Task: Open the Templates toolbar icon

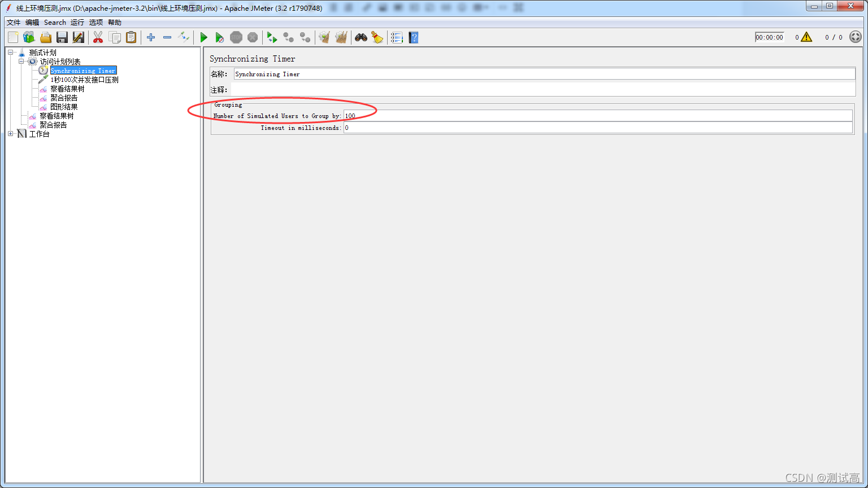Action: tap(29, 37)
